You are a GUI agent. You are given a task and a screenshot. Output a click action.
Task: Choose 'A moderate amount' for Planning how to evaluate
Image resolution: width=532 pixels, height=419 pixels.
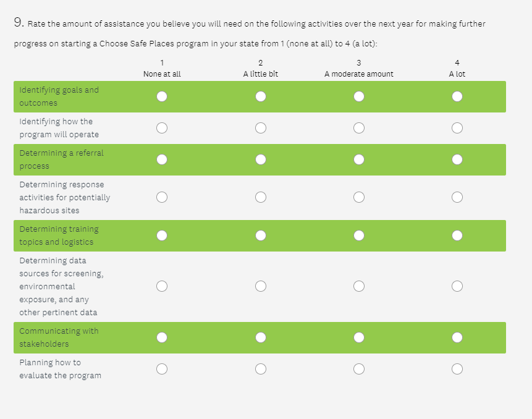pos(359,369)
